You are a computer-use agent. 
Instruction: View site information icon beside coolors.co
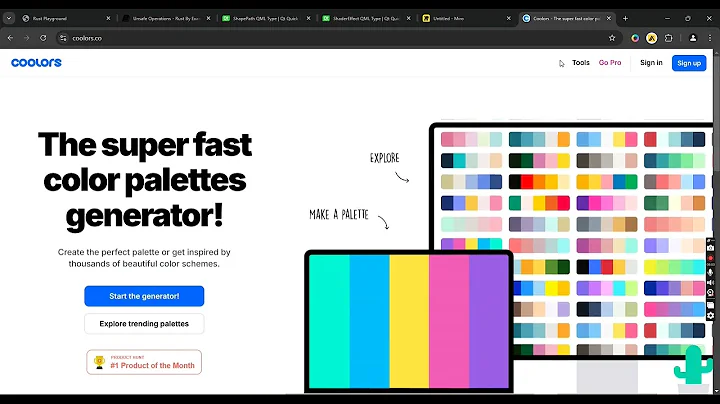(x=63, y=38)
